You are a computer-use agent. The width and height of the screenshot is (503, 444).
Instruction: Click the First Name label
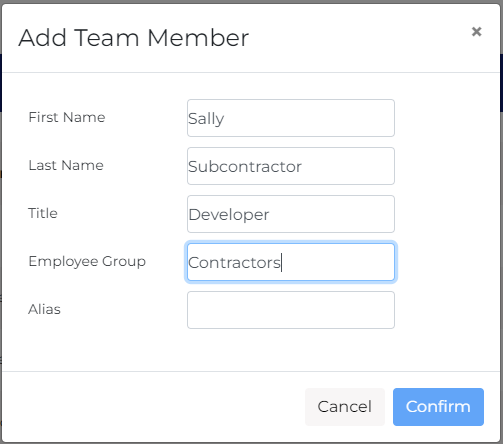coord(67,117)
